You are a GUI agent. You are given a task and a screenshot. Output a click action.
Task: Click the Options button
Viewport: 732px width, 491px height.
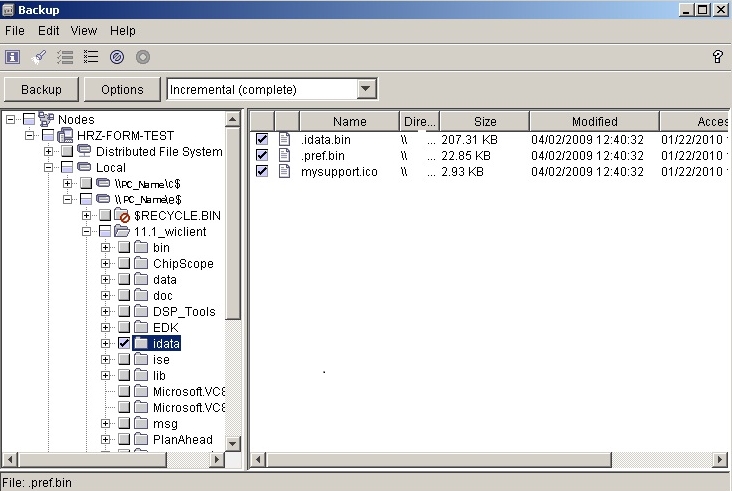tap(122, 89)
